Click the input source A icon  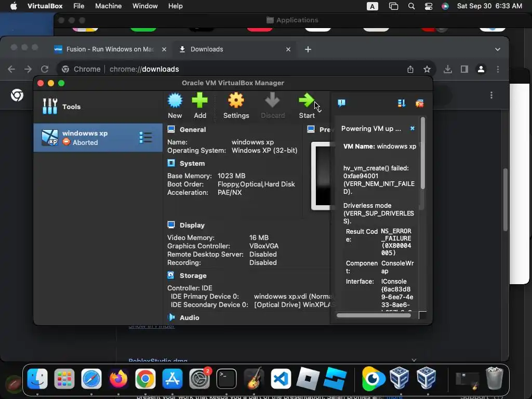click(x=372, y=6)
